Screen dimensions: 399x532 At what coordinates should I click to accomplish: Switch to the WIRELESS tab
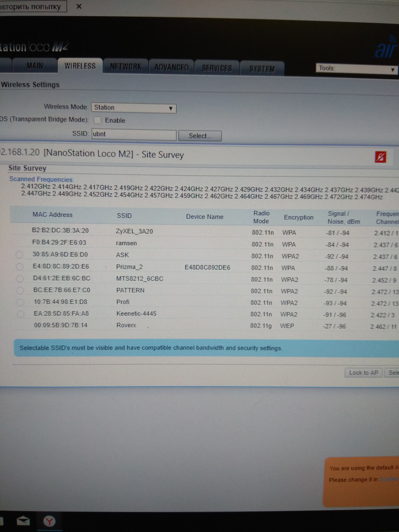(x=80, y=66)
